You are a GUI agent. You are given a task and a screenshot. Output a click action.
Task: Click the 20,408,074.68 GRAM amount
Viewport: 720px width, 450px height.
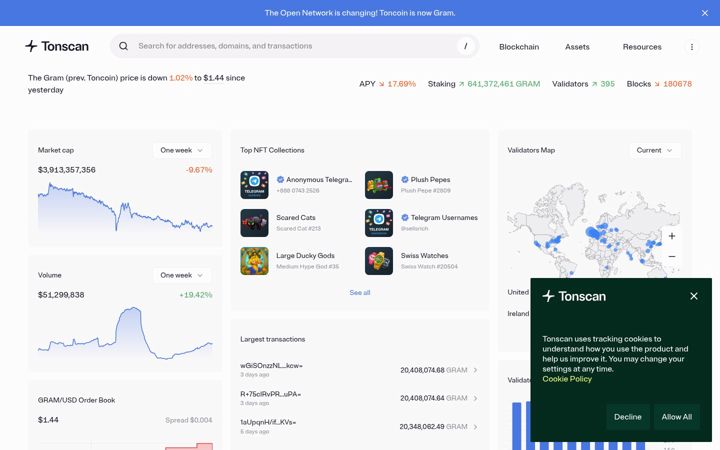[x=433, y=370]
